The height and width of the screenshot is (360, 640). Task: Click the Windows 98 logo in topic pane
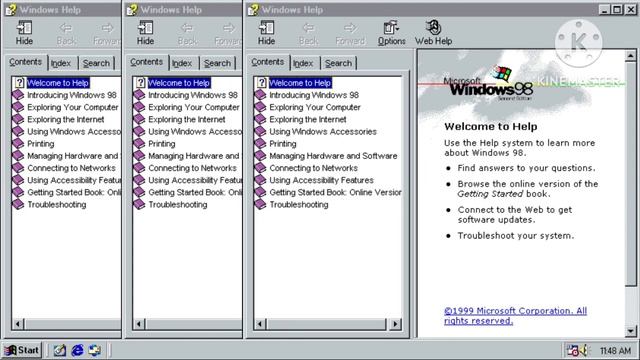click(x=488, y=84)
